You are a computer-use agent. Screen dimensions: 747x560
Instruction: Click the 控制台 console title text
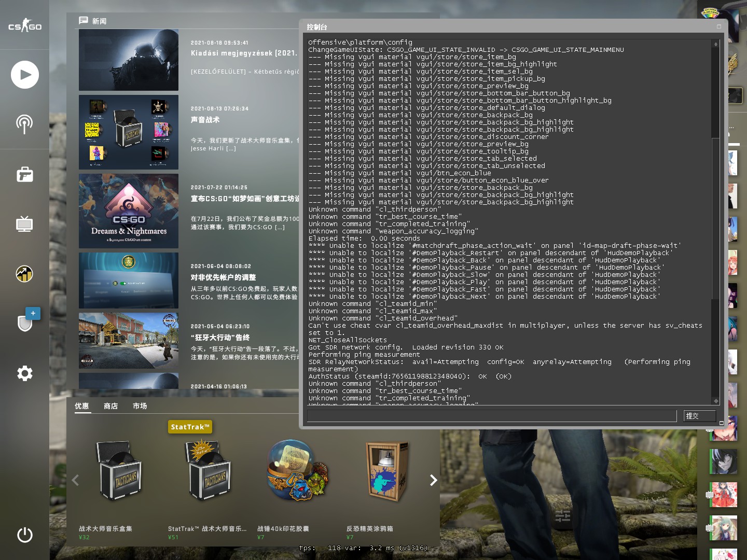tap(317, 27)
